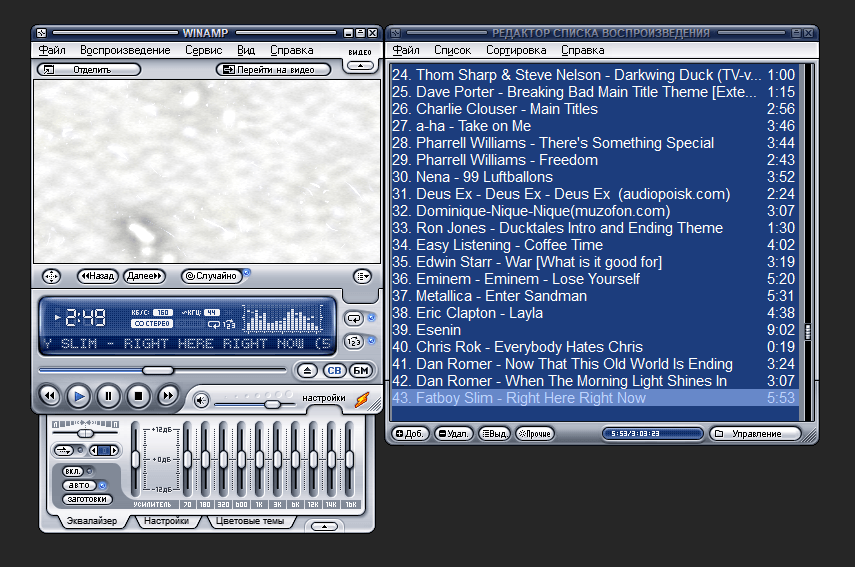Open the Выд. selection menu
This screenshot has width=855, height=567.
click(494, 434)
